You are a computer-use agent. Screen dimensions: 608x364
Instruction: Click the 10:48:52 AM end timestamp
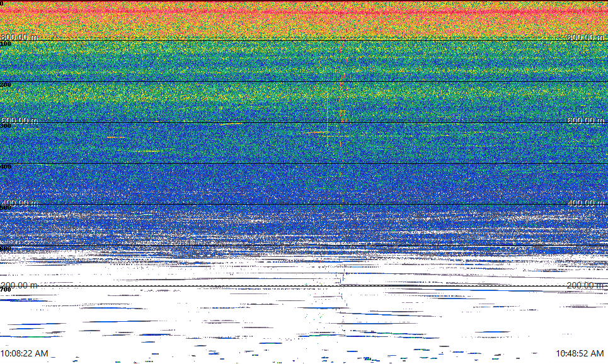point(580,353)
